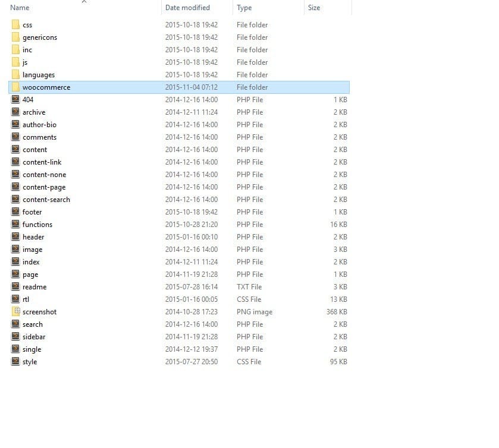
Task: Click the 1 KB size of footer
Action: tap(340, 212)
